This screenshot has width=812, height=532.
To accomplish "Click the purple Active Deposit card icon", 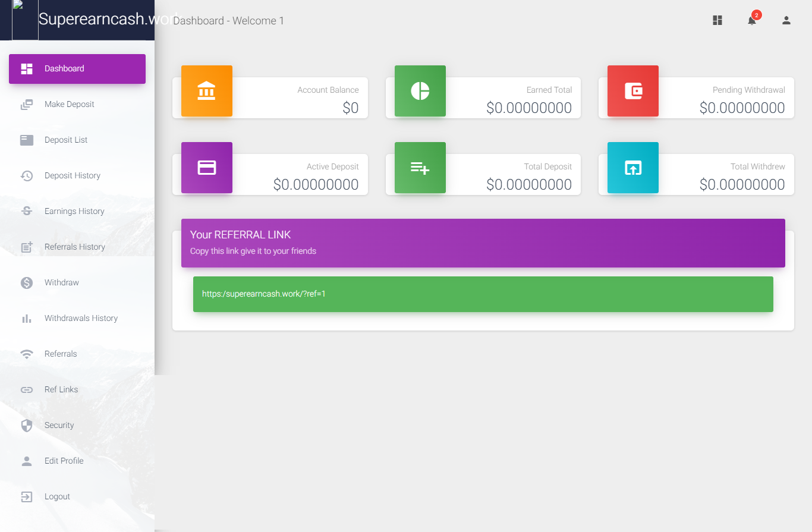I will 206,168.
